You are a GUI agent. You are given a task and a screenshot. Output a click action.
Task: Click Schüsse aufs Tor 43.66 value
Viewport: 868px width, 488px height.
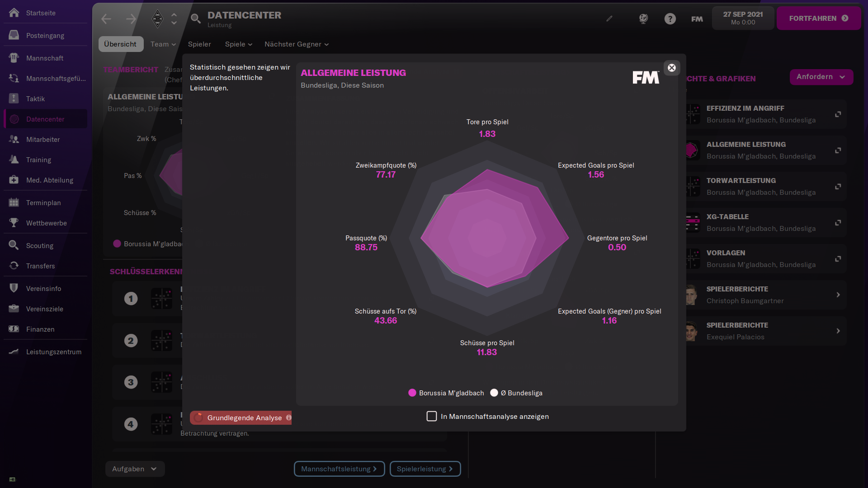tap(386, 320)
